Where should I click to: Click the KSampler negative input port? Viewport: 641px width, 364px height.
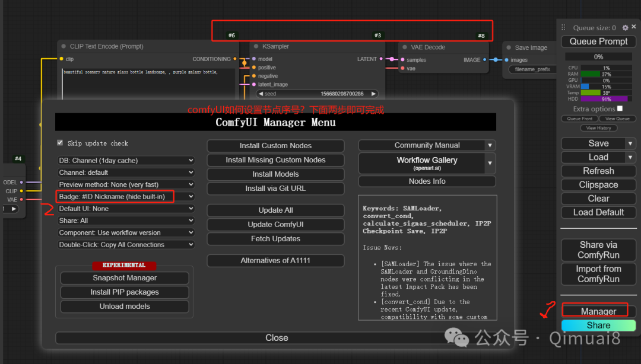click(254, 76)
